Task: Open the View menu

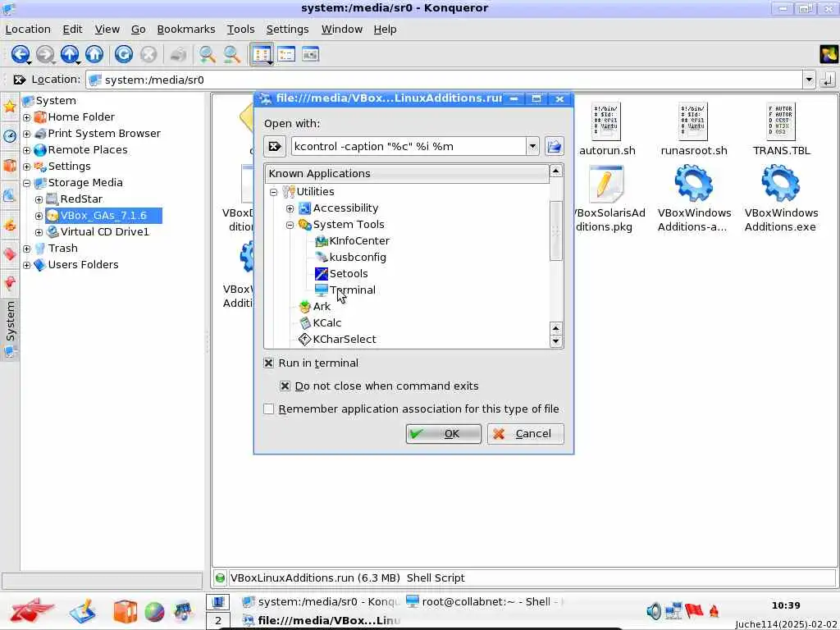Action: [x=107, y=30]
